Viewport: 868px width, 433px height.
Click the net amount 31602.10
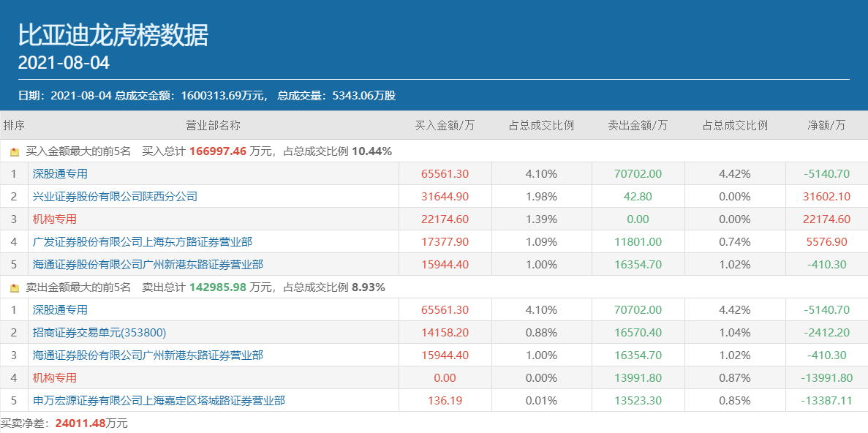point(826,197)
